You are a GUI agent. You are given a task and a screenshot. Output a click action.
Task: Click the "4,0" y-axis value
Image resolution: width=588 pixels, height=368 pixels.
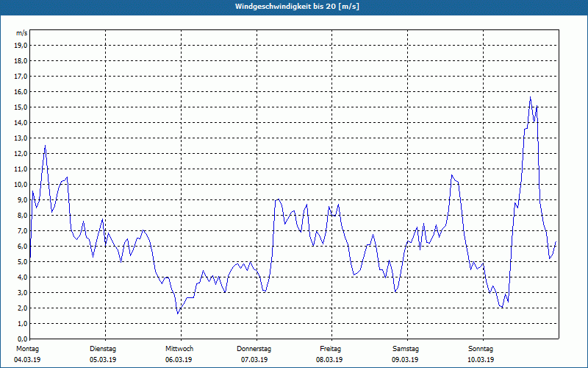point(22,277)
